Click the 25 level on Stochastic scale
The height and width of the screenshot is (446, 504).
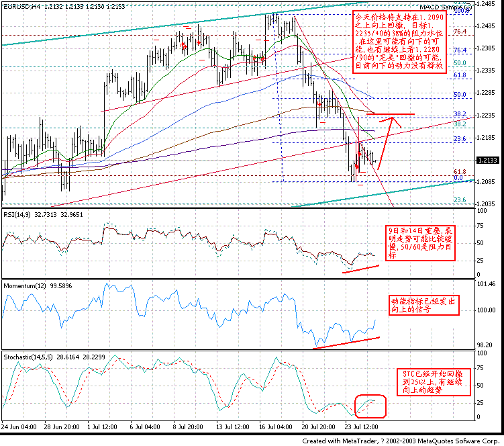click(x=480, y=403)
